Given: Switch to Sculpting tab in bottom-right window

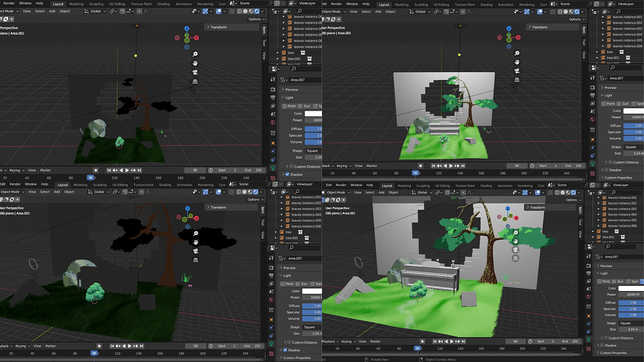Looking at the screenshot, I should (x=423, y=185).
